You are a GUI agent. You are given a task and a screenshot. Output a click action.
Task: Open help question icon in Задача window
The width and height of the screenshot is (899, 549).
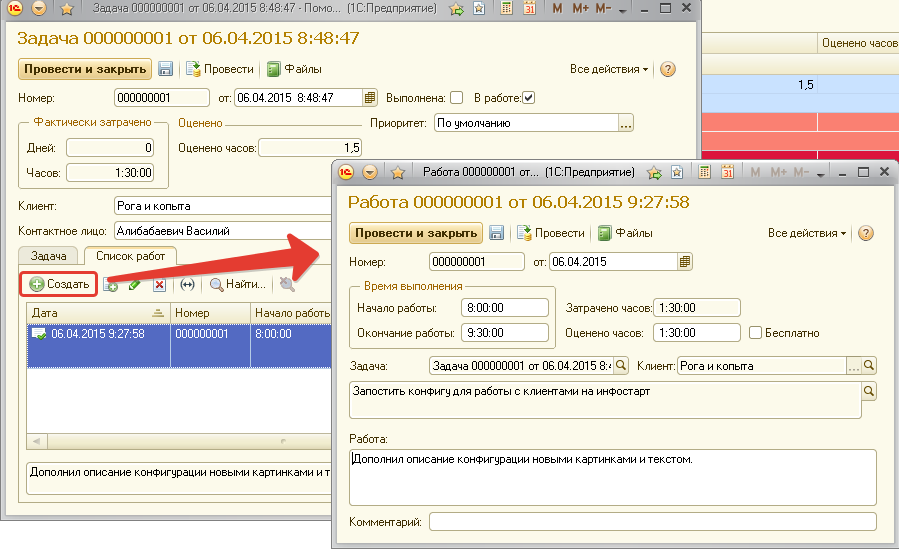point(667,69)
